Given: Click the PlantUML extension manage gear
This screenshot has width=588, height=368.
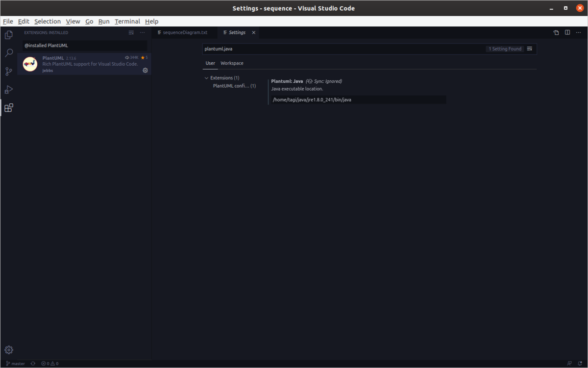Looking at the screenshot, I should 145,71.
